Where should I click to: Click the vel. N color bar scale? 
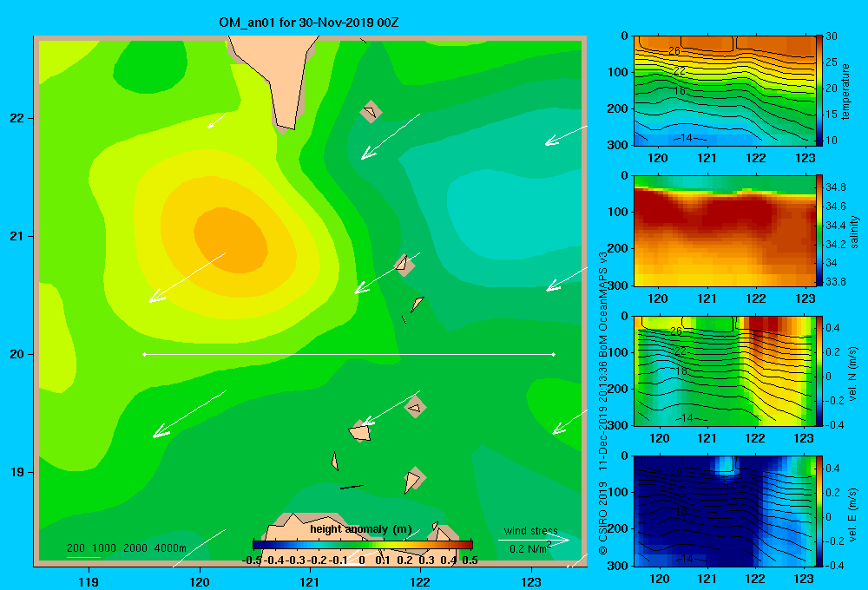tap(819, 371)
